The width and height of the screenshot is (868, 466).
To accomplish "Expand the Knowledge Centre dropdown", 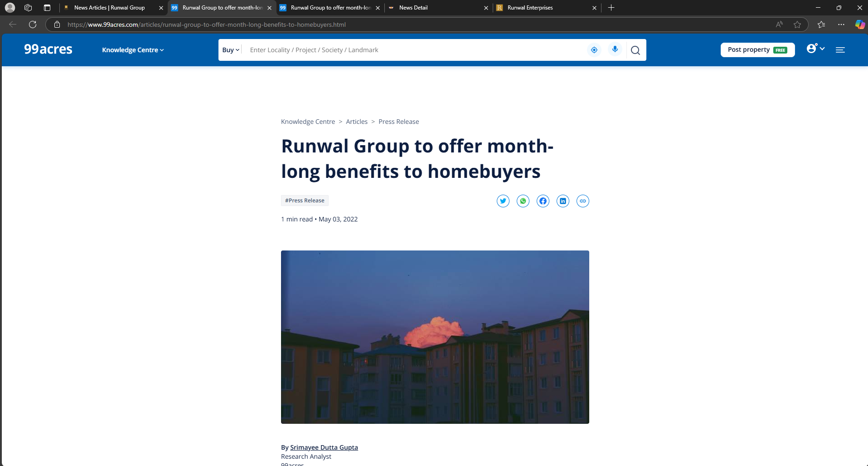I will pyautogui.click(x=132, y=50).
